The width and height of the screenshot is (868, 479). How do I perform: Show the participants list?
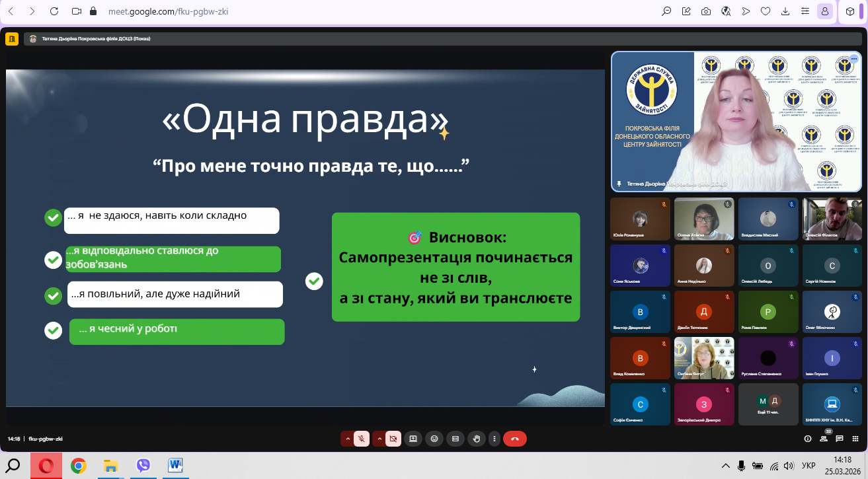824,439
